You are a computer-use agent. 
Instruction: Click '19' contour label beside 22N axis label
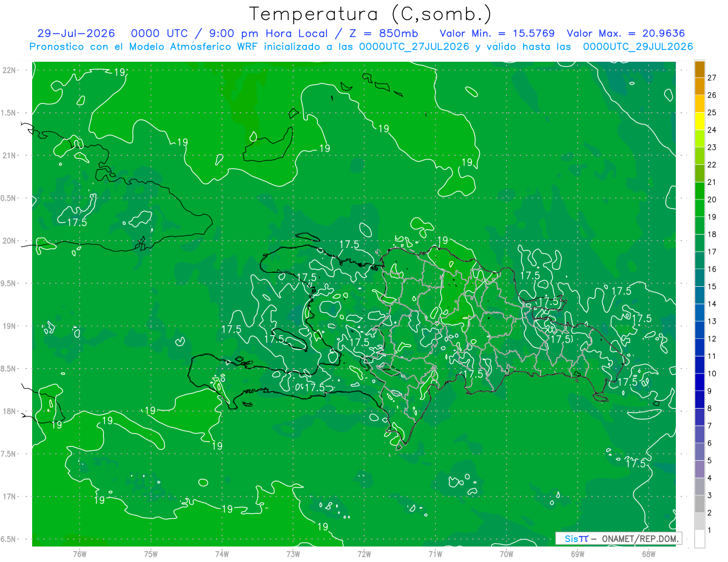click(x=119, y=72)
